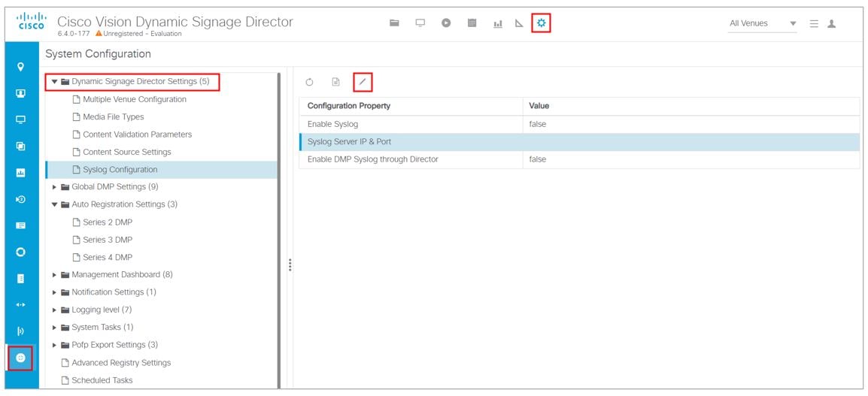Select Multiple Venue Configuration item
868x396 pixels.
pos(135,99)
